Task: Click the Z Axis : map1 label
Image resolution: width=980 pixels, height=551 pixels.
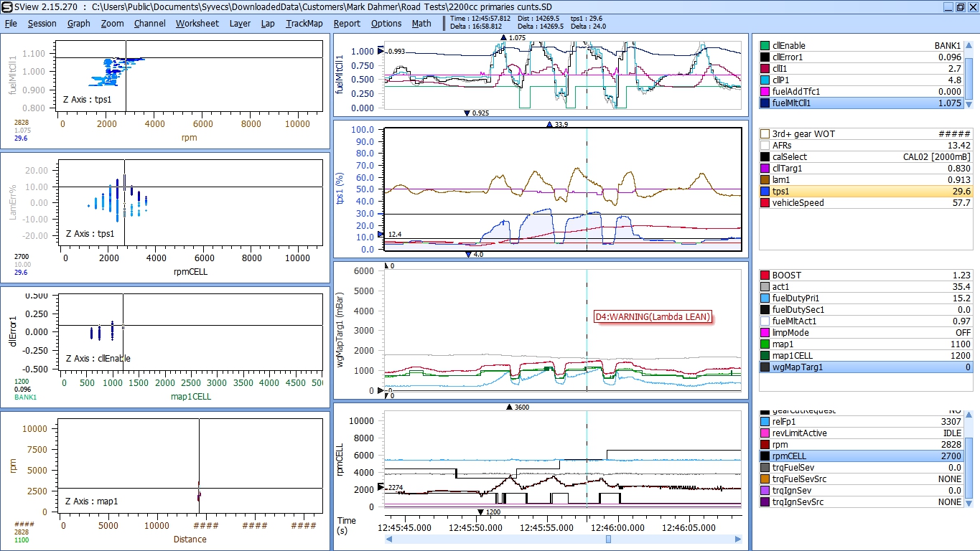Action: (x=92, y=501)
